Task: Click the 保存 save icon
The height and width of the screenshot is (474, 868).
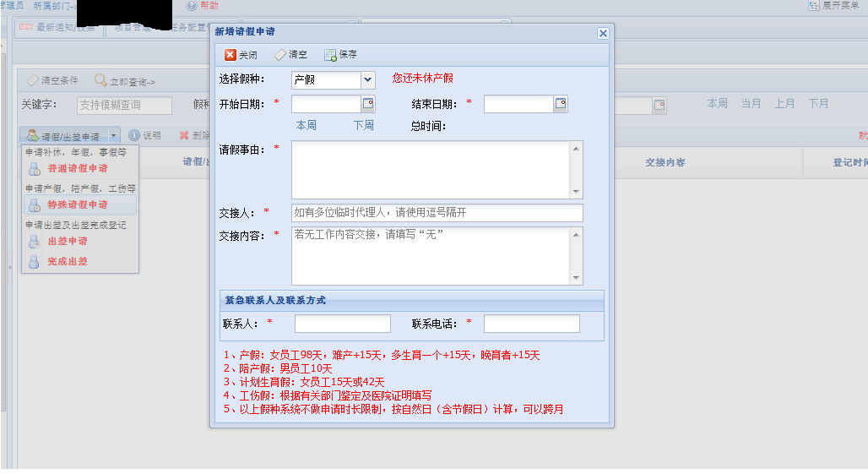Action: [330, 55]
